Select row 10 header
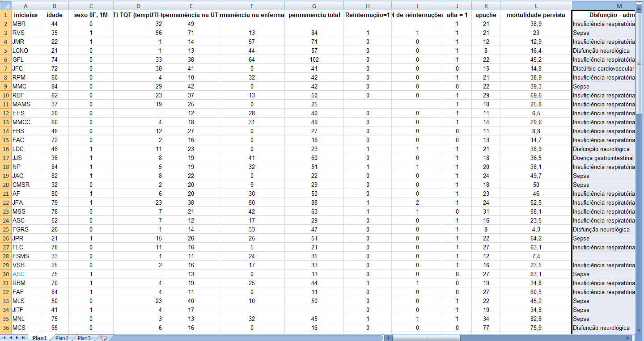This screenshot has width=644, height=341. [5, 95]
